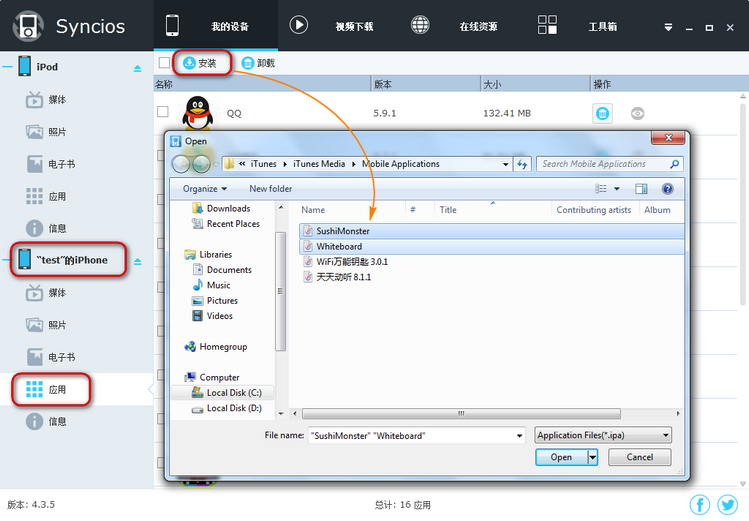Go back in Open dialog

click(x=181, y=164)
